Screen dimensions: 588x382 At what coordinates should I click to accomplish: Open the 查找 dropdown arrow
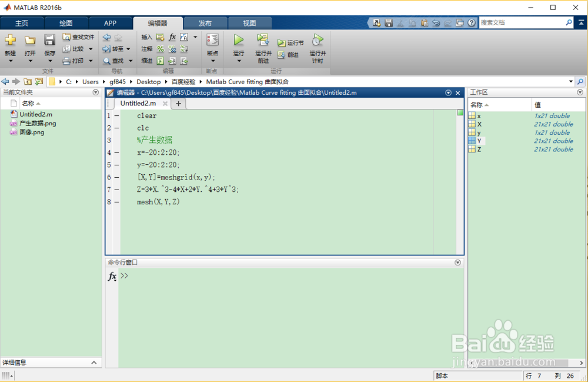click(131, 61)
